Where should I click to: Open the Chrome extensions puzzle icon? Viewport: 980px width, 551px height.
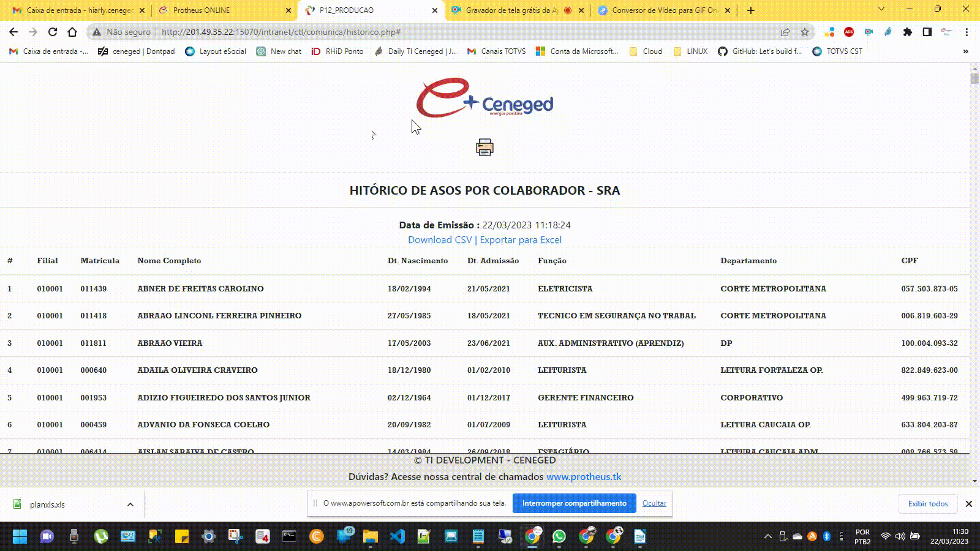pyautogui.click(x=908, y=32)
